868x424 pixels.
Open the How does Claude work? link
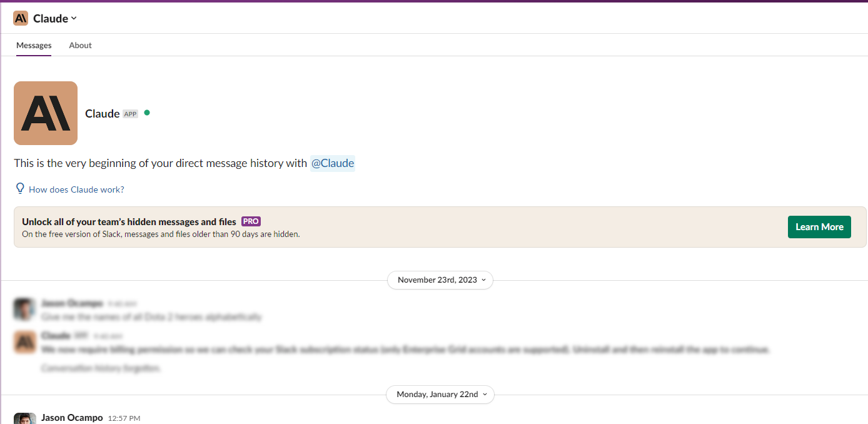pos(76,189)
